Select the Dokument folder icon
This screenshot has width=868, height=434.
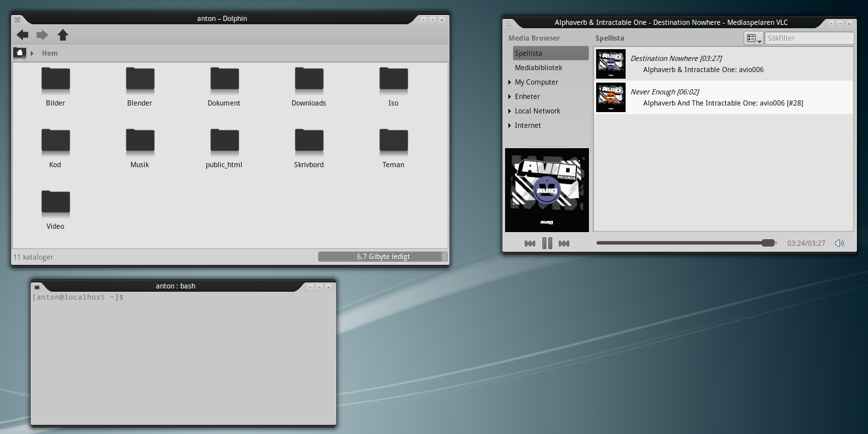(x=225, y=79)
